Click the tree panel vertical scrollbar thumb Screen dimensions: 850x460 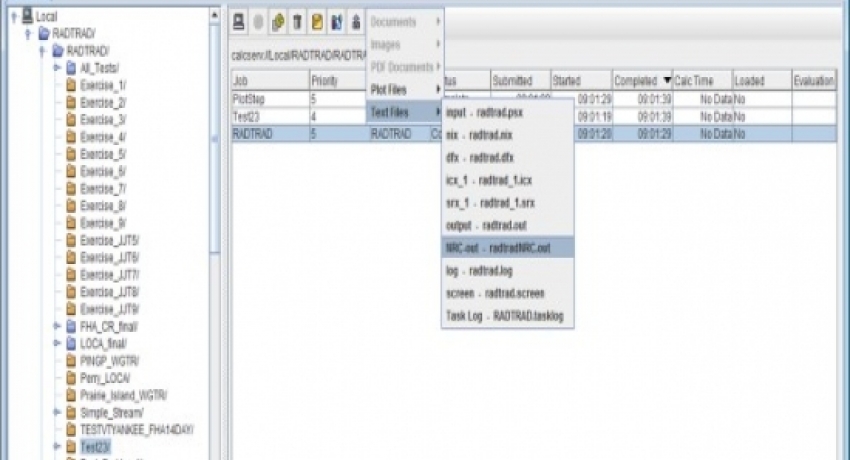215,138
